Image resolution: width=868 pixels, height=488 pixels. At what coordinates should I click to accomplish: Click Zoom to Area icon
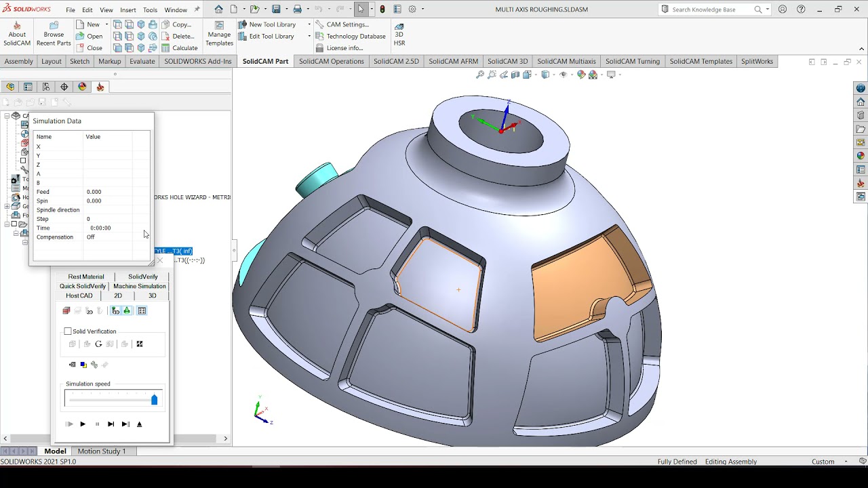[492, 75]
